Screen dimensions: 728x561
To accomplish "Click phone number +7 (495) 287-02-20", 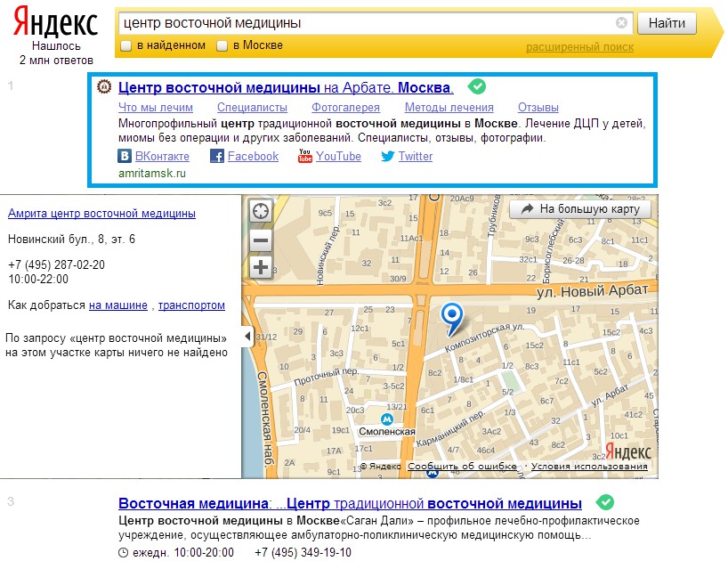I will coord(56,264).
